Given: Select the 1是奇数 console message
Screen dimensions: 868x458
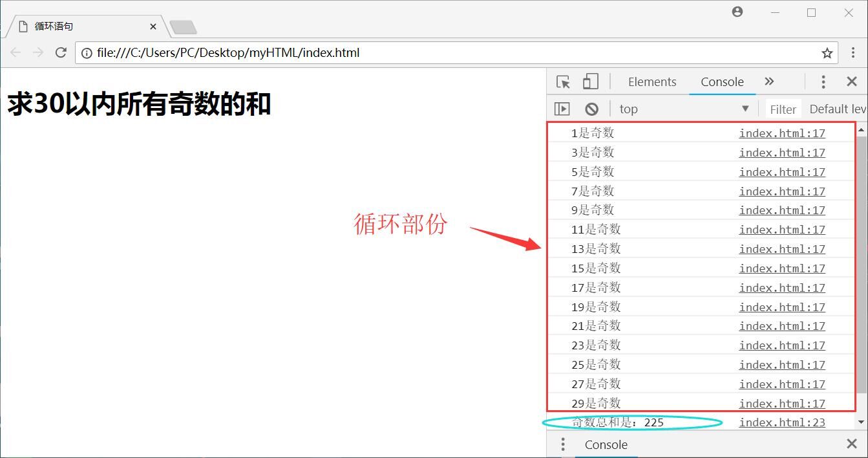Looking at the screenshot, I should point(593,133).
